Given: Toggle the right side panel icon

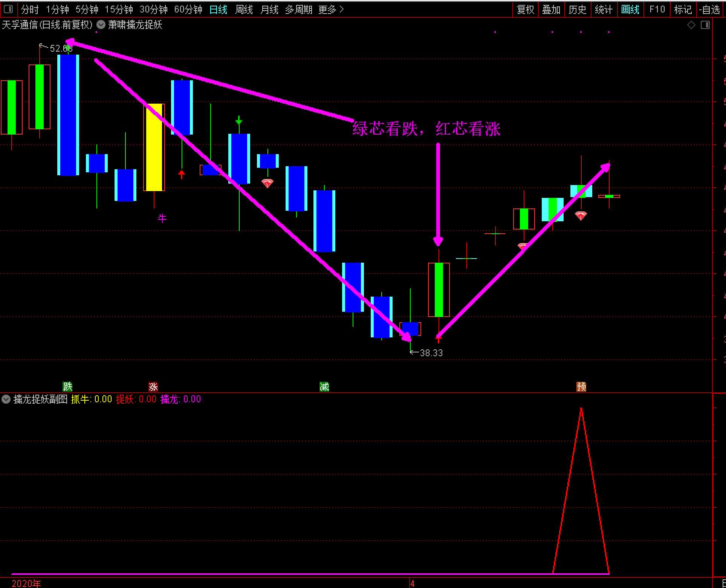Looking at the screenshot, I should pyautogui.click(x=705, y=25).
